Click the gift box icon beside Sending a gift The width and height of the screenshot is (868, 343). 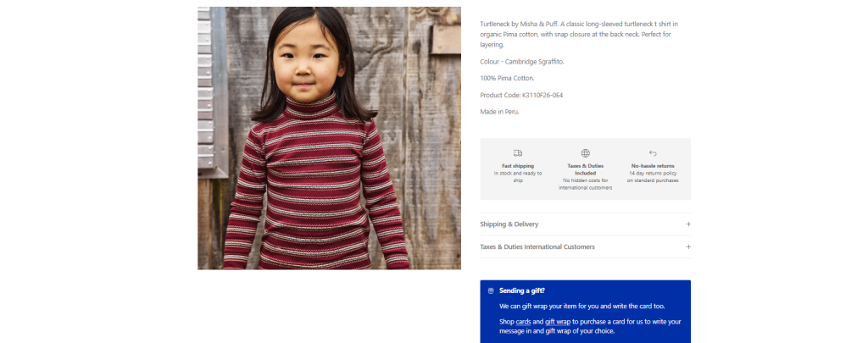[x=491, y=291]
